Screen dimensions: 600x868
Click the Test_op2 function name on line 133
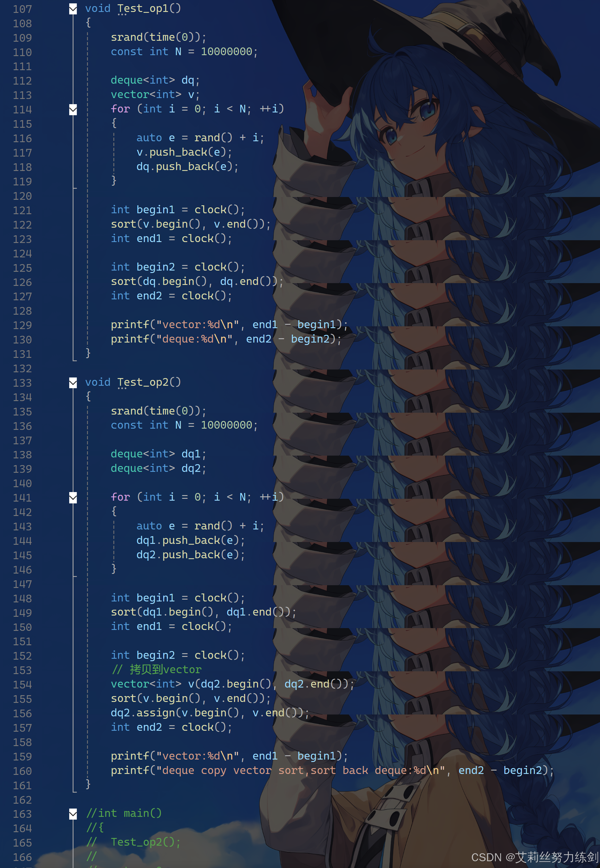[x=143, y=382]
